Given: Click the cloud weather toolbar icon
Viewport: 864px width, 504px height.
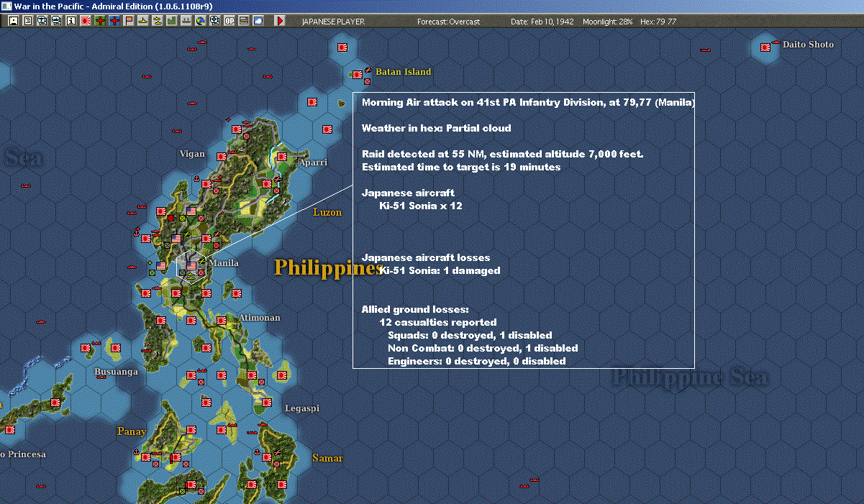Looking at the screenshot, I should point(258,21).
